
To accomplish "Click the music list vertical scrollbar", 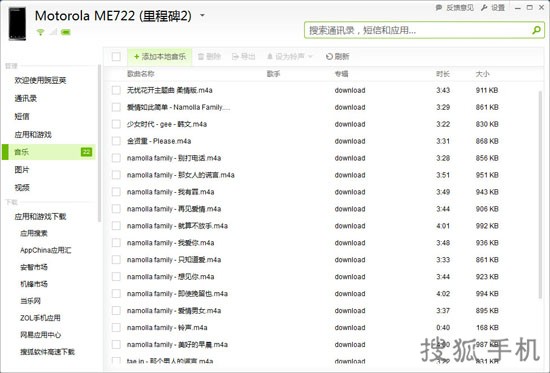I will tap(540, 195).
